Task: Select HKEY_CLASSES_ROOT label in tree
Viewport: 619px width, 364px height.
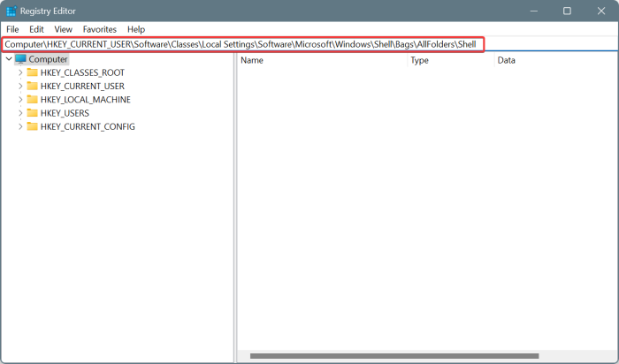Action: [82, 73]
